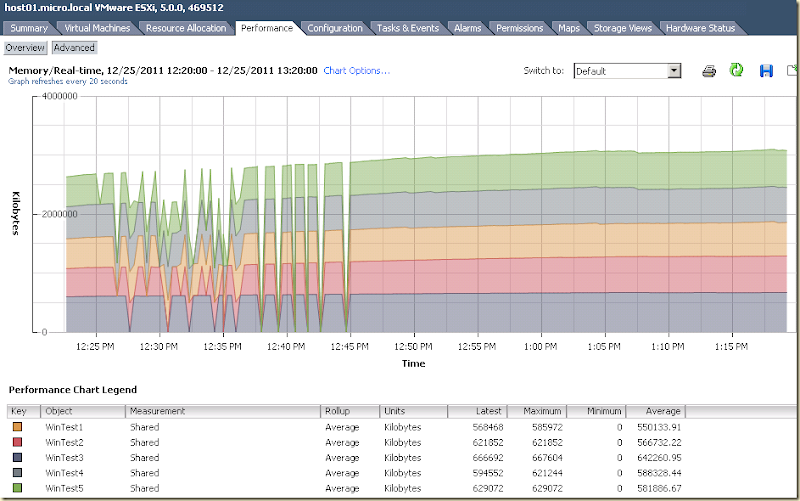Select WinTest1 in the legend
This screenshot has width=800, height=501.
64,427
